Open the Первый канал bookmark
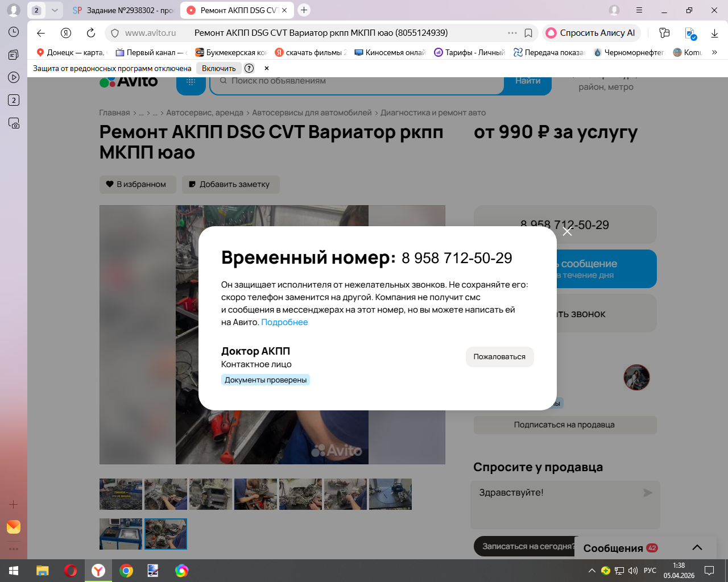 point(151,52)
